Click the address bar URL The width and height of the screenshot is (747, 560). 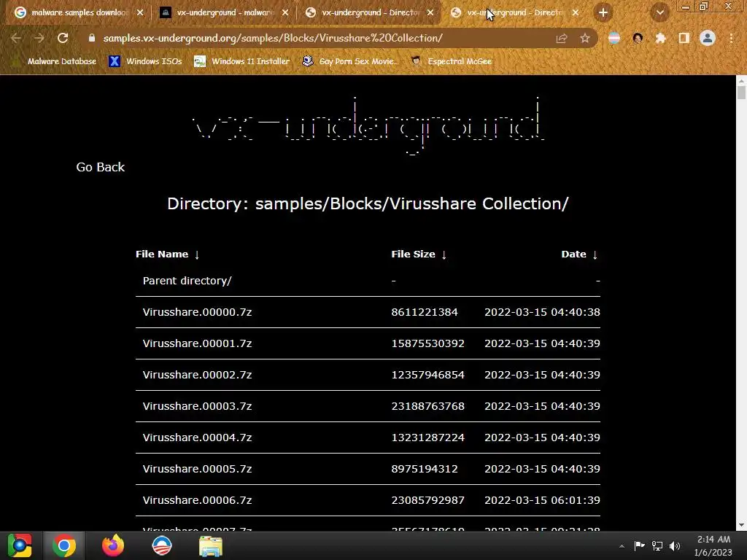coord(273,38)
